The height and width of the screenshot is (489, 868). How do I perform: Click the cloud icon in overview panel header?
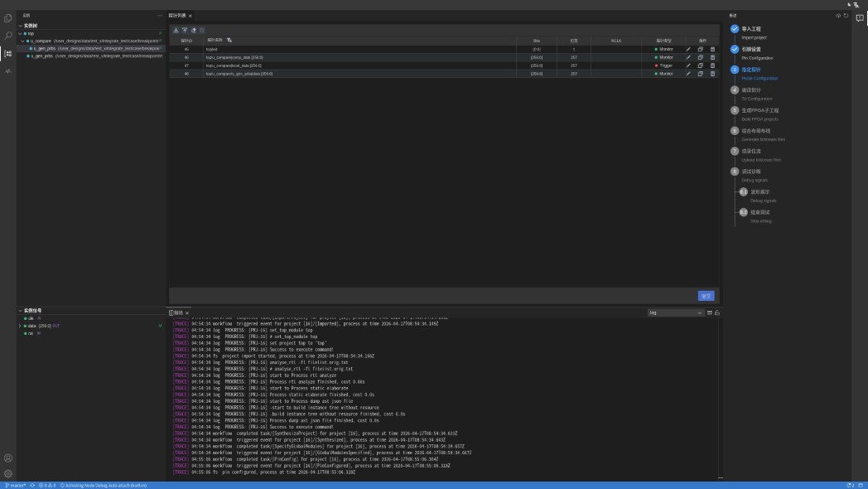[x=838, y=16]
